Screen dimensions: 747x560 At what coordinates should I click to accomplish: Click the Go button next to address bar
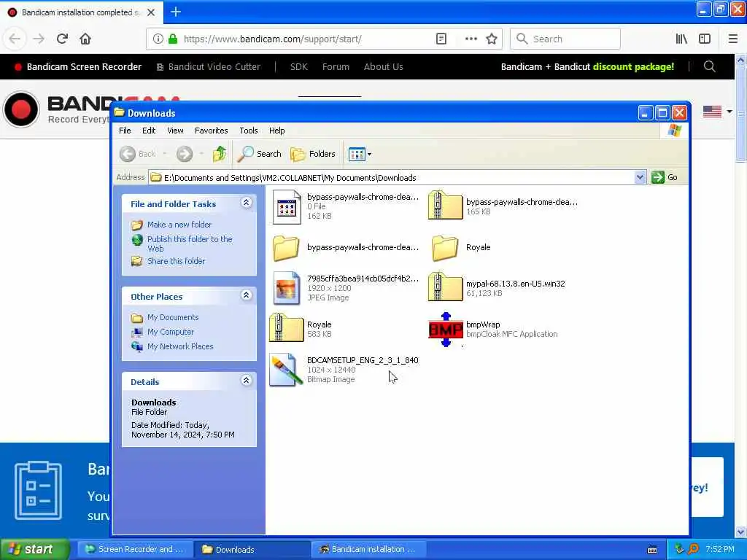point(665,177)
